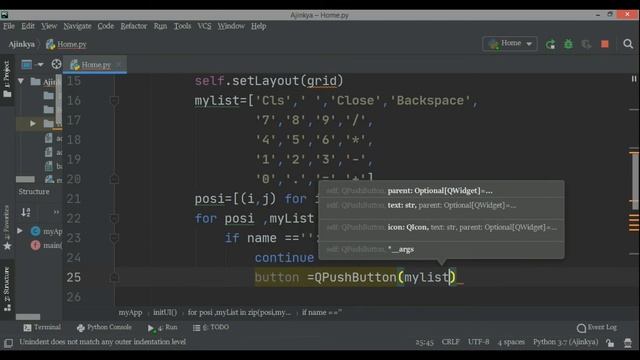Click Ajinkya in the navigation bar
The width and height of the screenshot is (640, 360).
21,44
